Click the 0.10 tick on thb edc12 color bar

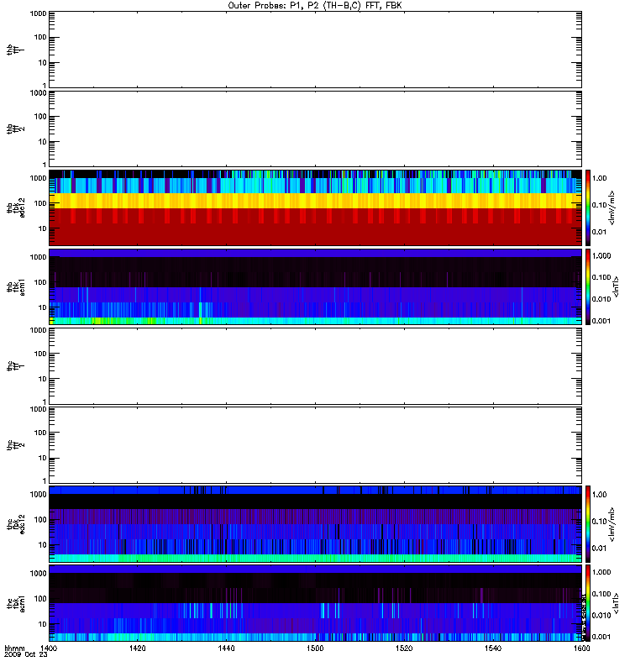click(599, 205)
